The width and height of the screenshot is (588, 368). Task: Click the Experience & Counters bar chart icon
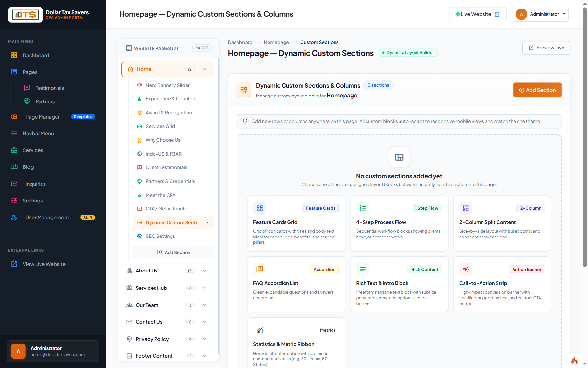(x=139, y=99)
